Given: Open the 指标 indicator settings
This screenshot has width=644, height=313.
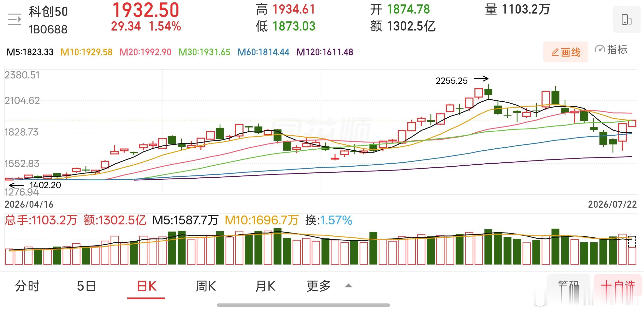Looking at the screenshot, I should [611, 49].
